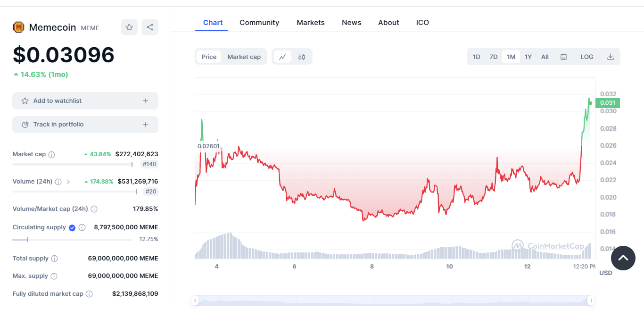
Task: Click 0.02601 opening price label on chart
Action: tap(208, 146)
